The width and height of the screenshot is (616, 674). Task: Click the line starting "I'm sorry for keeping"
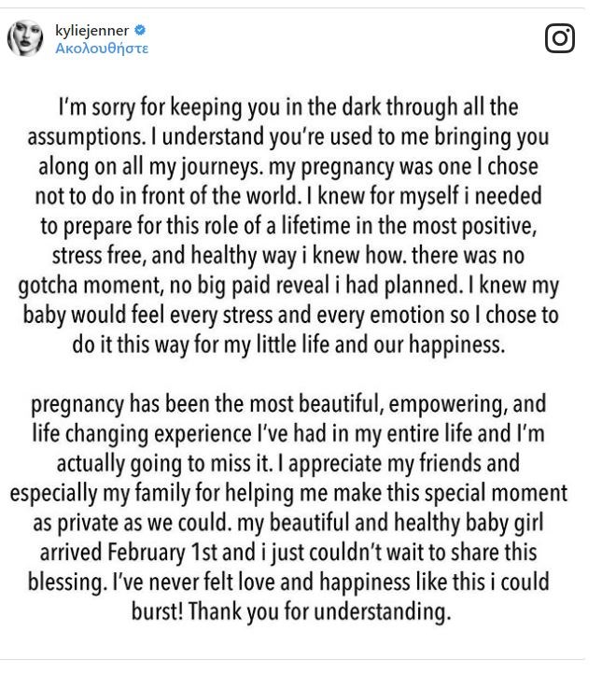pos(288,107)
